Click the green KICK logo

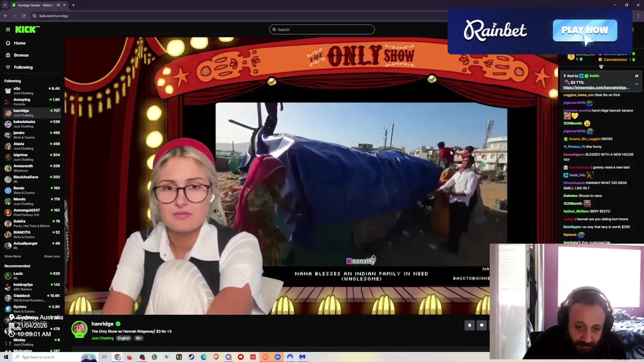[25, 30]
